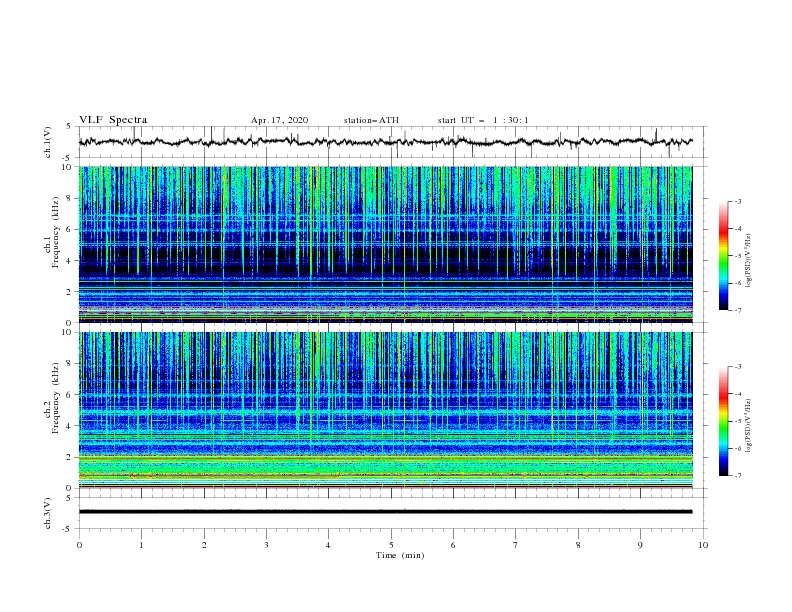Click the log(PSD) label beside ch.1 color bar
792x612 pixels.
748,261
